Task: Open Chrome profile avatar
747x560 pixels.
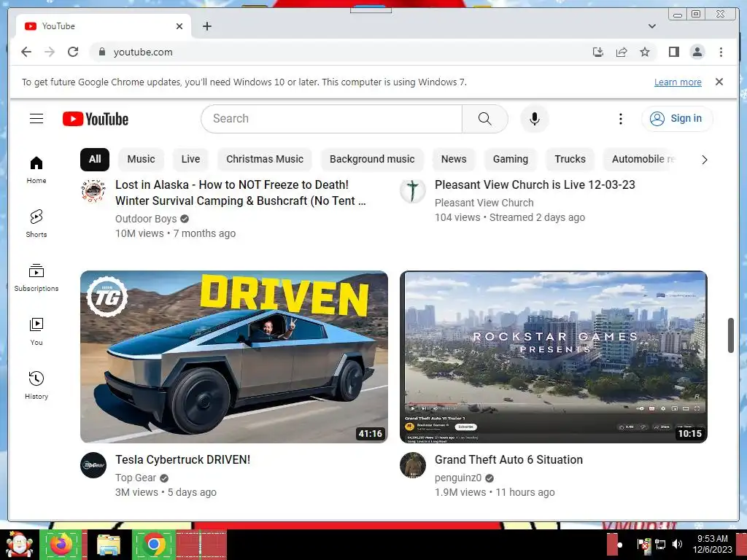Action: pyautogui.click(x=697, y=52)
